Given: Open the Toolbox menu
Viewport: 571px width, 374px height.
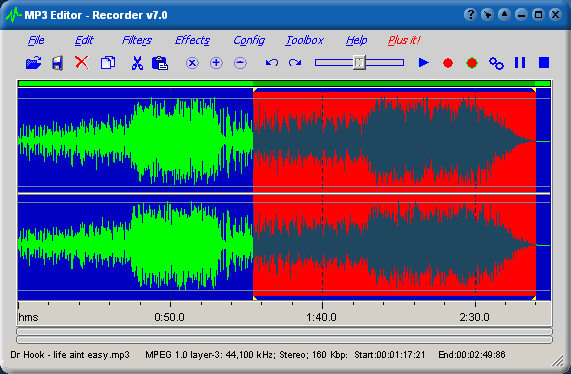Looking at the screenshot, I should click(x=305, y=40).
